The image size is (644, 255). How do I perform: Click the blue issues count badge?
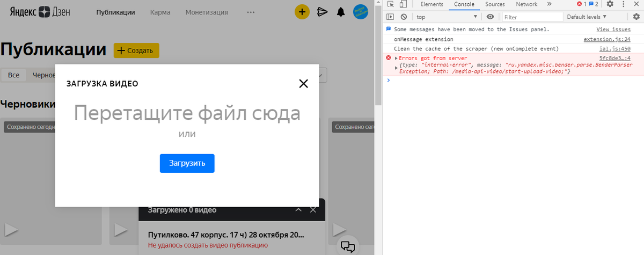(594, 4)
